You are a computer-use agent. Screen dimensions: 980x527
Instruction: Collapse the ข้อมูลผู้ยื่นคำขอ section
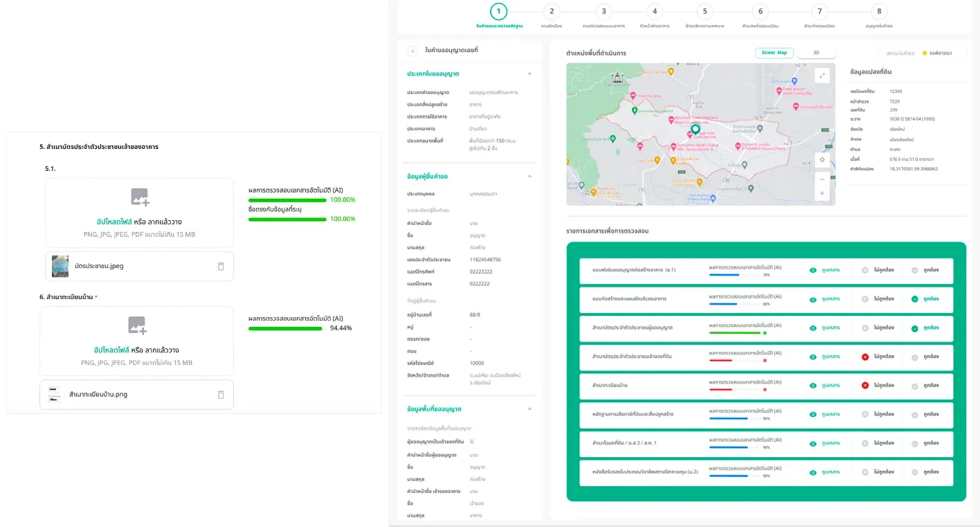[x=529, y=177]
